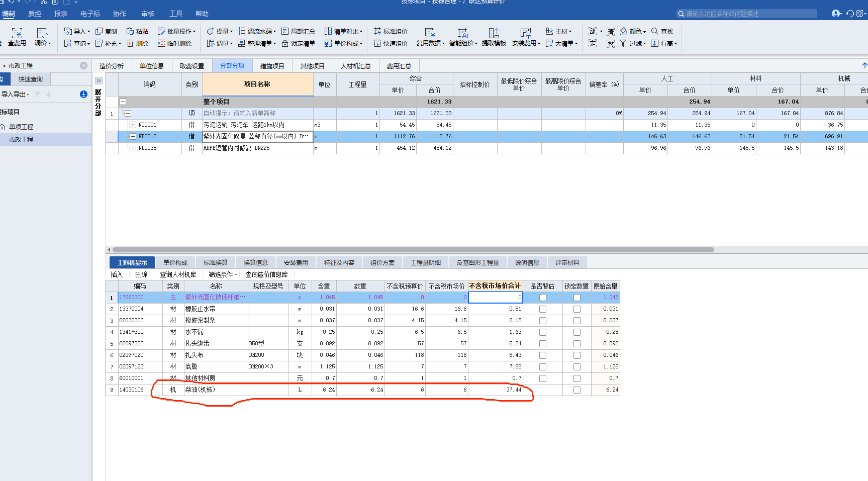Click the 部 bracket icon in the toolbar
This screenshot has height=481, width=868.
[593, 31]
